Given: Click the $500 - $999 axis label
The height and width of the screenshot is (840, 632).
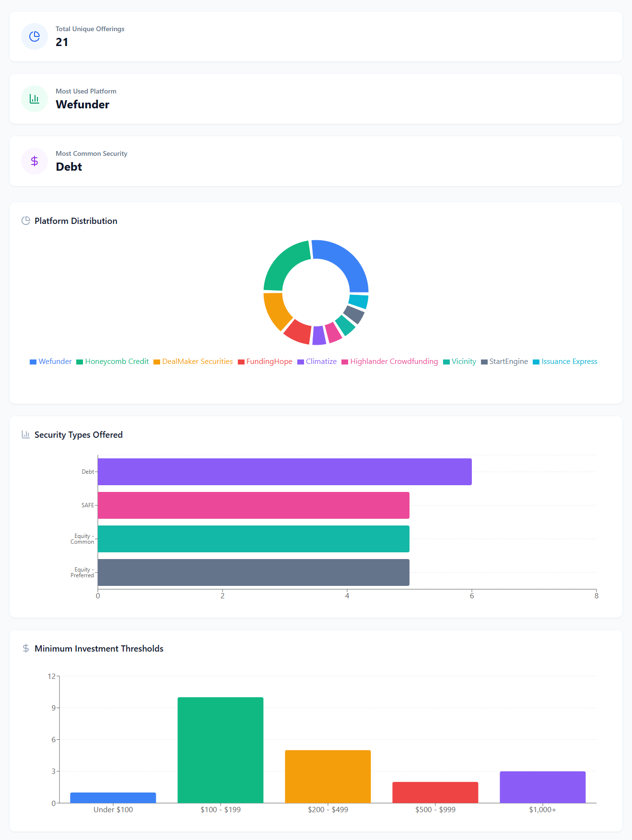Looking at the screenshot, I should pyautogui.click(x=435, y=810).
